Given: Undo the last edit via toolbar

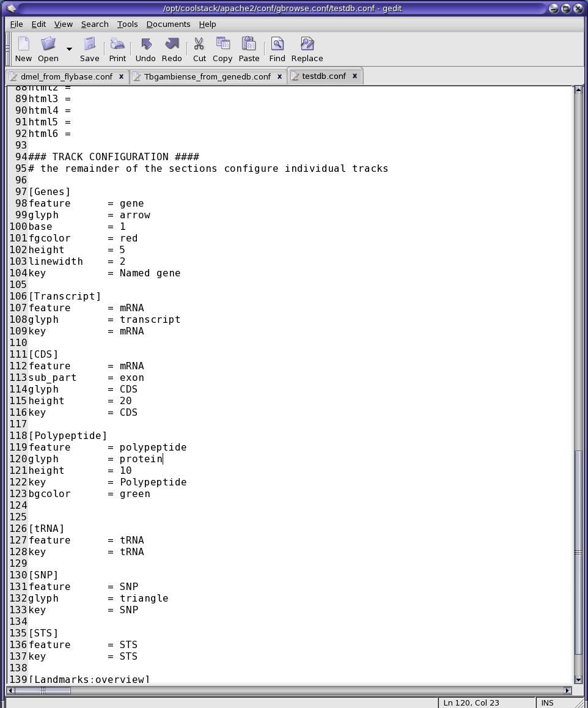Looking at the screenshot, I should click(x=145, y=49).
